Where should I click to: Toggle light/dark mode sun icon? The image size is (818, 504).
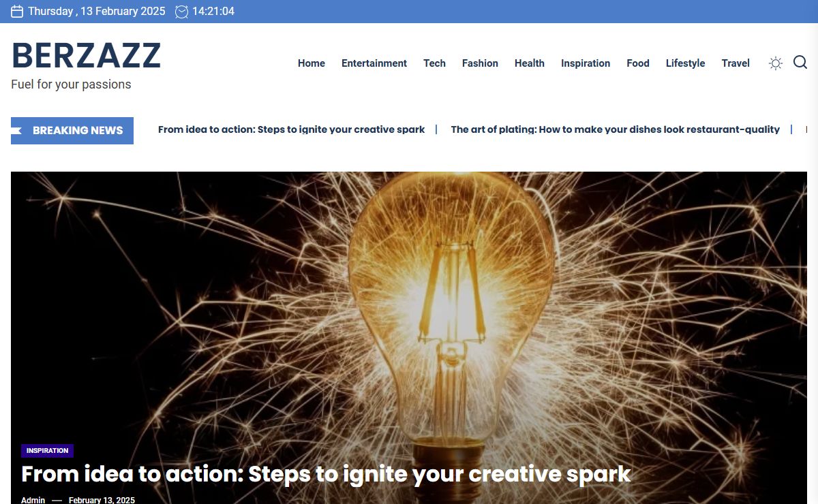click(775, 63)
